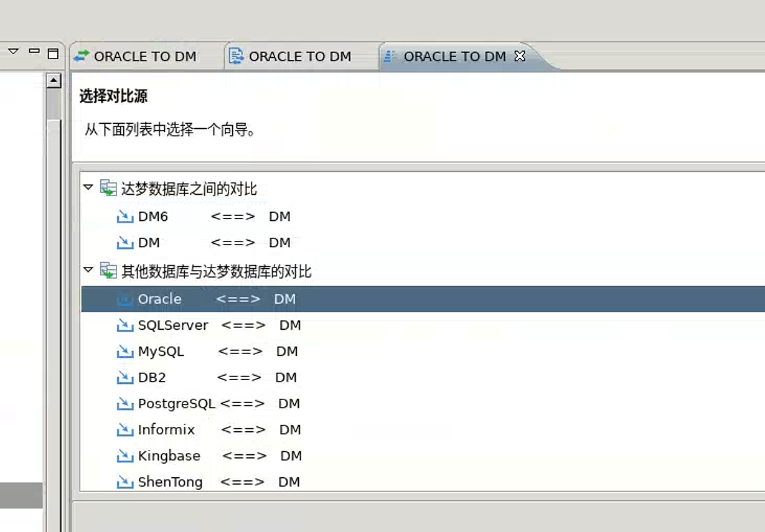Click the wizard icon next to SQLServer
The height and width of the screenshot is (532, 765).
pyautogui.click(x=125, y=326)
